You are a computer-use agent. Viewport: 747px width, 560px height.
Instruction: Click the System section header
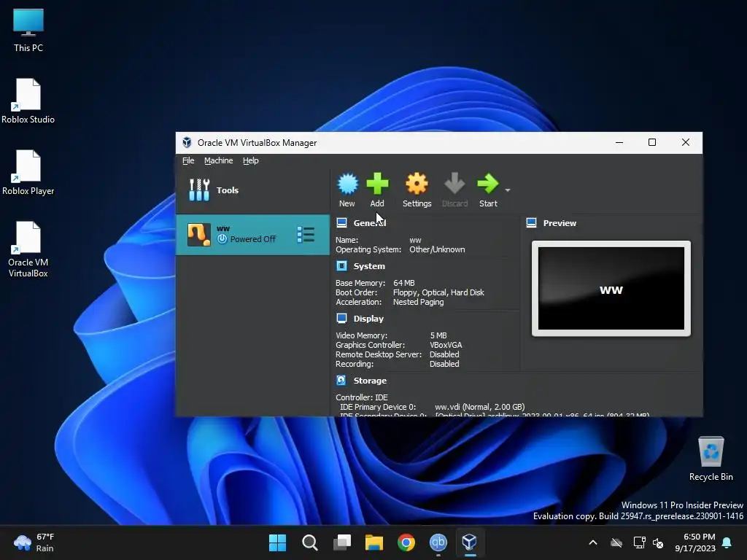[x=369, y=266]
